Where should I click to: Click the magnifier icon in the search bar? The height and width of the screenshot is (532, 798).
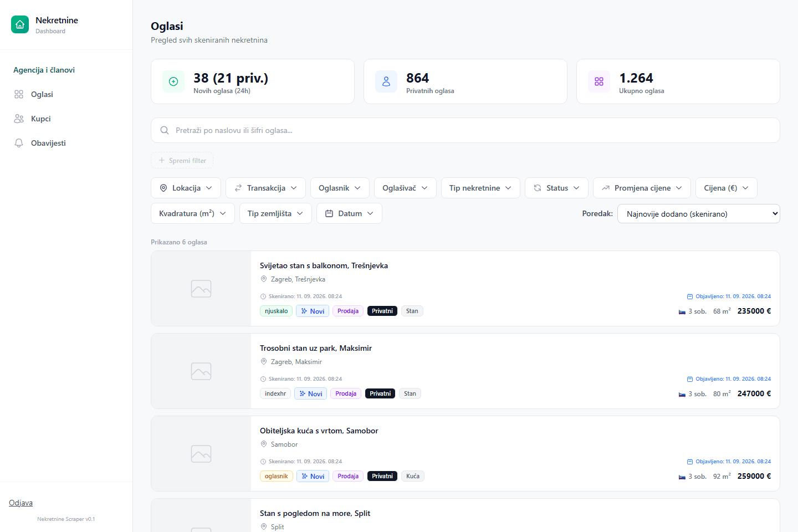165,130
